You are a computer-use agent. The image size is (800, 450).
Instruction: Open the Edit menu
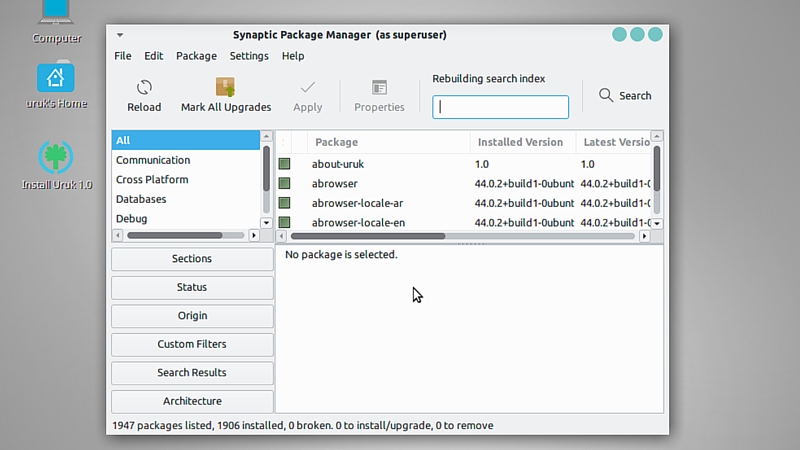pos(153,56)
